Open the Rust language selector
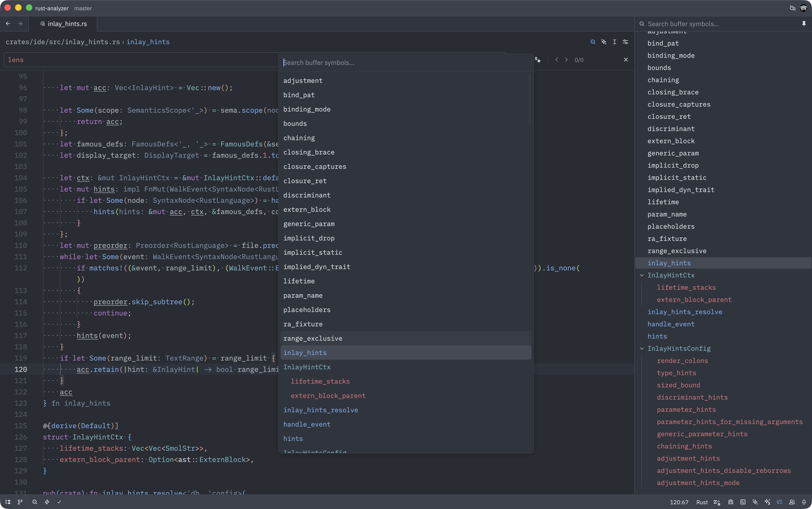Screen dimensions: 812x509 pyautogui.click(x=702, y=502)
